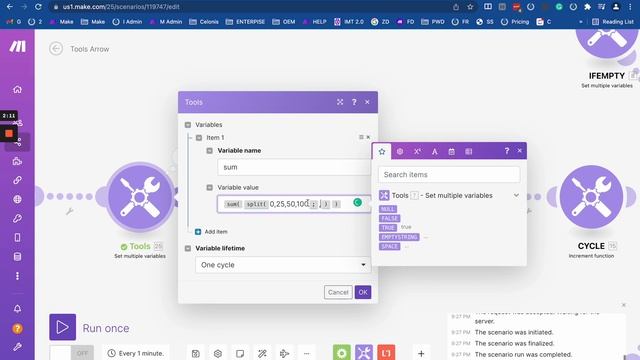Click purple Tools favorite in bottom bar
640x360 pixels.
point(364,352)
